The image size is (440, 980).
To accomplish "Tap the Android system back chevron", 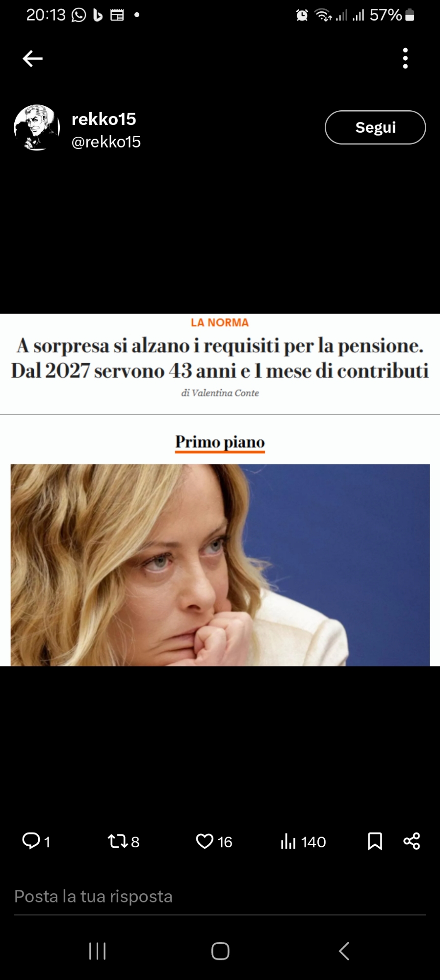I will tap(344, 951).
